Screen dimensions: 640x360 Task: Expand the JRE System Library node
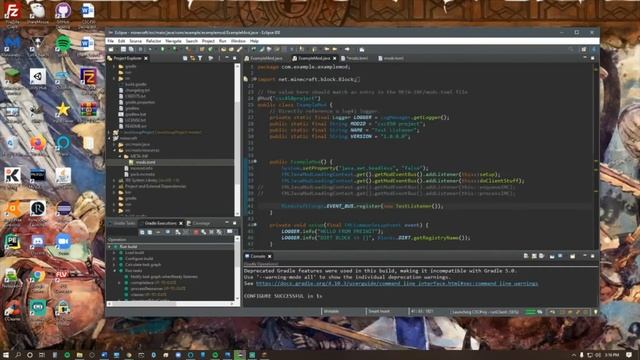pos(115,180)
